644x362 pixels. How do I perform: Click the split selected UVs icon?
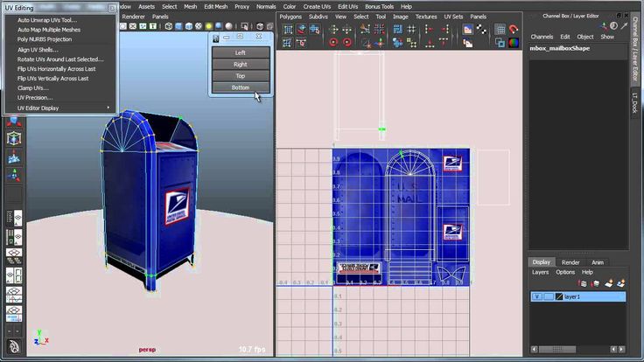379,29
